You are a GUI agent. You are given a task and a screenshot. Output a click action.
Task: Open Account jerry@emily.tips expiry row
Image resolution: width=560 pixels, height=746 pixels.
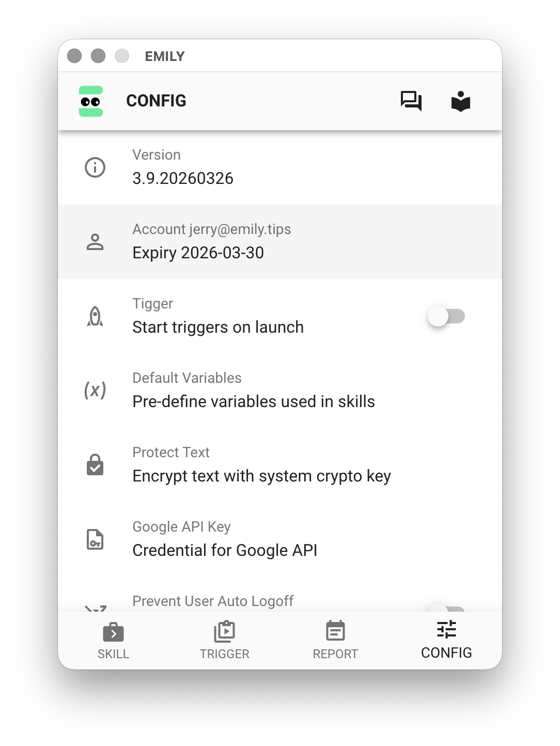(x=280, y=242)
